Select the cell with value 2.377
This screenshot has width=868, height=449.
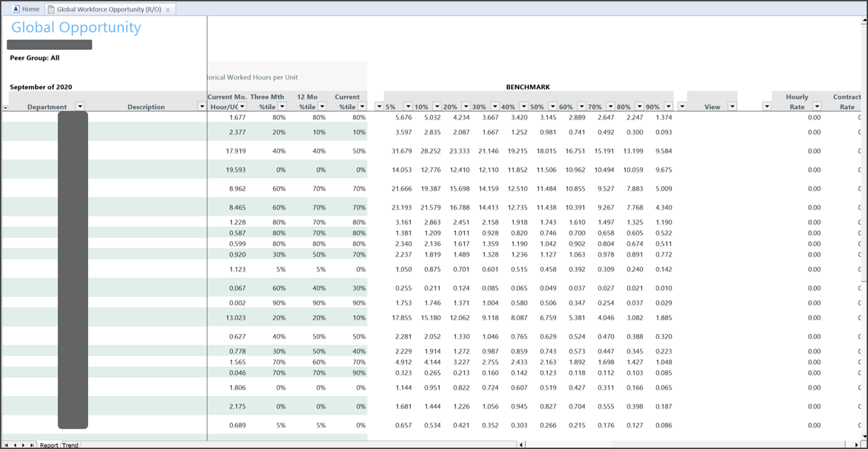tap(237, 132)
